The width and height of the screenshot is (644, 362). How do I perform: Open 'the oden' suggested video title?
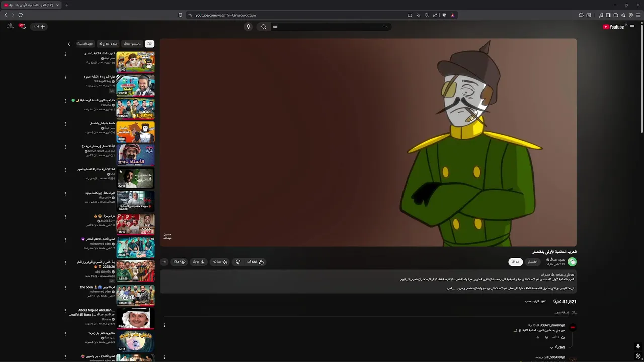click(x=97, y=287)
